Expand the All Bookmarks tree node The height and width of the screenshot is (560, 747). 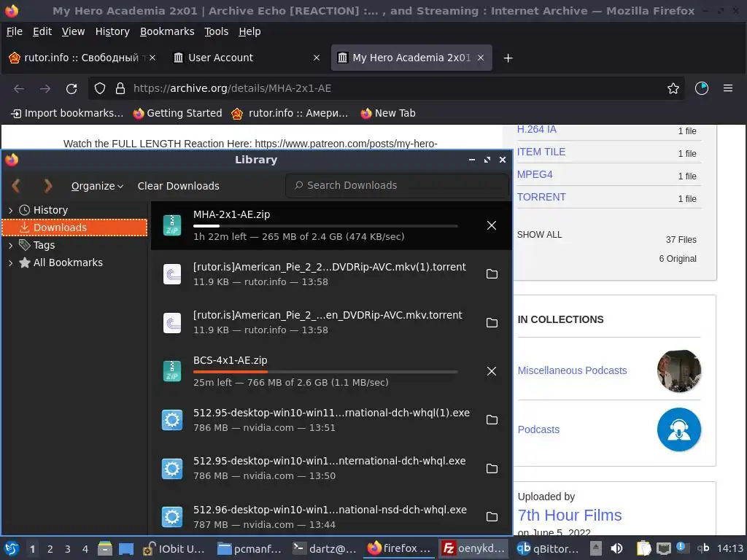coord(10,262)
